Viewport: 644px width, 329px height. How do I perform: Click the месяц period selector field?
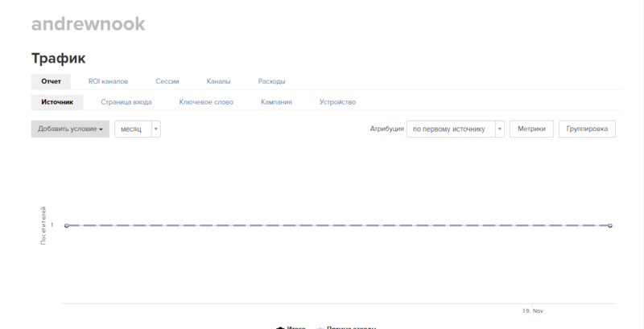[x=132, y=129]
